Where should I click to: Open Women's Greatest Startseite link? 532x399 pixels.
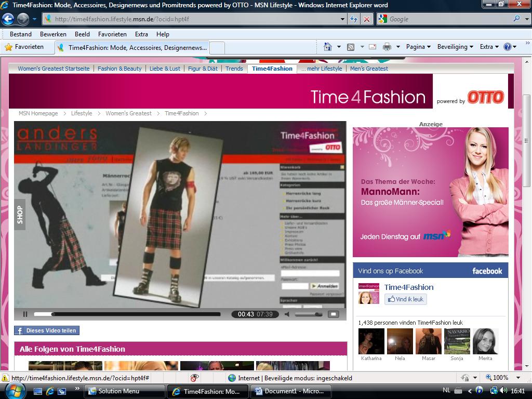coord(54,69)
